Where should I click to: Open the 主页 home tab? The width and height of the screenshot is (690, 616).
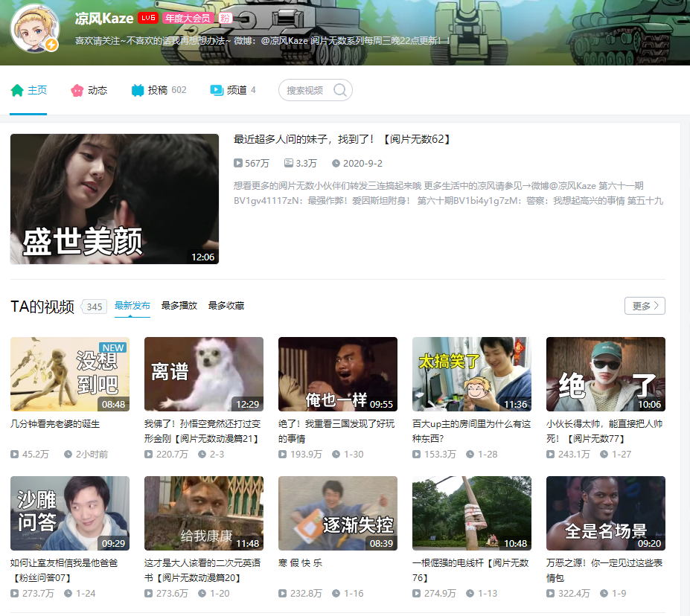pos(28,90)
